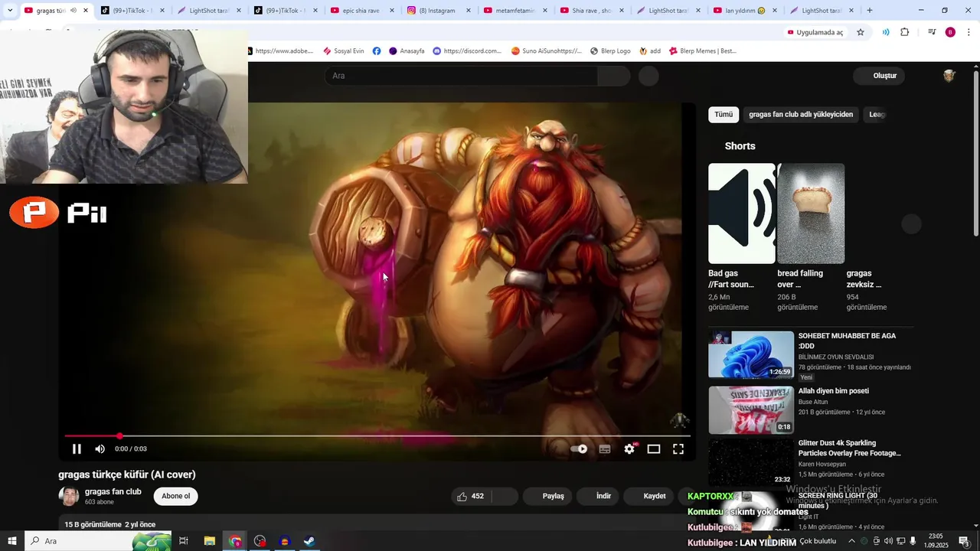The width and height of the screenshot is (980, 551).
Task: Mute the tab via speaker icon
Action: click(73, 11)
